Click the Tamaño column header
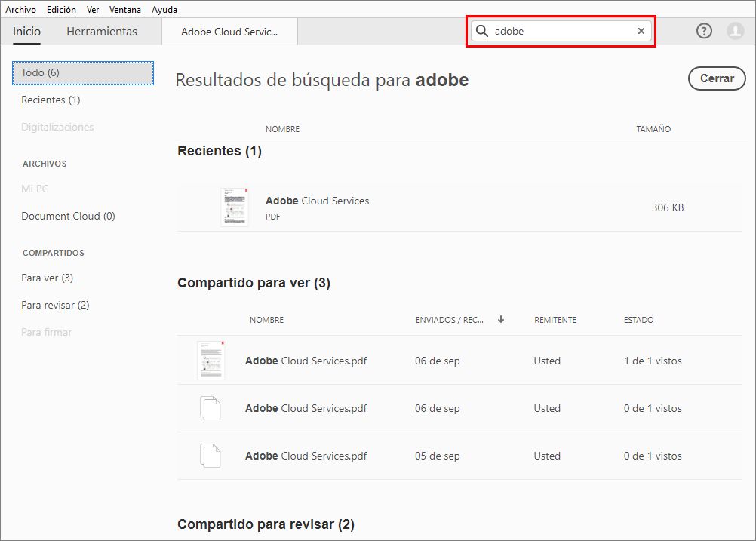756x541 pixels. (653, 129)
